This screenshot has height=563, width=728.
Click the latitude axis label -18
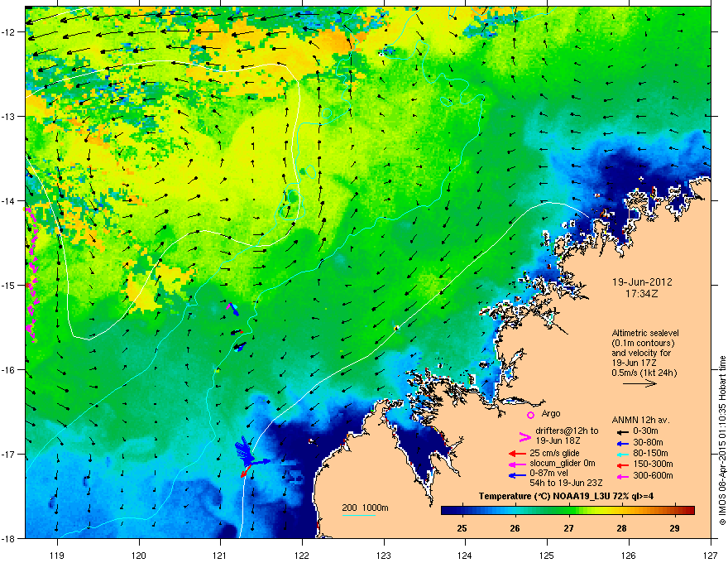[10, 538]
